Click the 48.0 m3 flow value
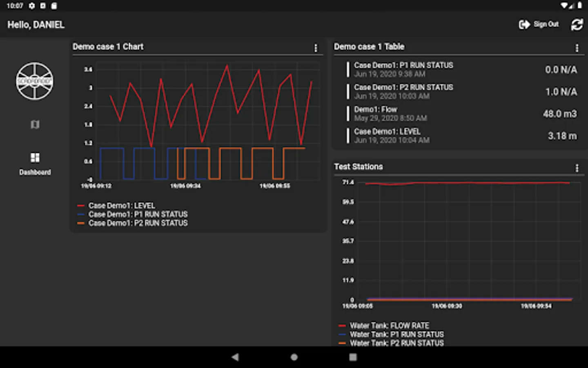The image size is (588, 368). pyautogui.click(x=560, y=114)
